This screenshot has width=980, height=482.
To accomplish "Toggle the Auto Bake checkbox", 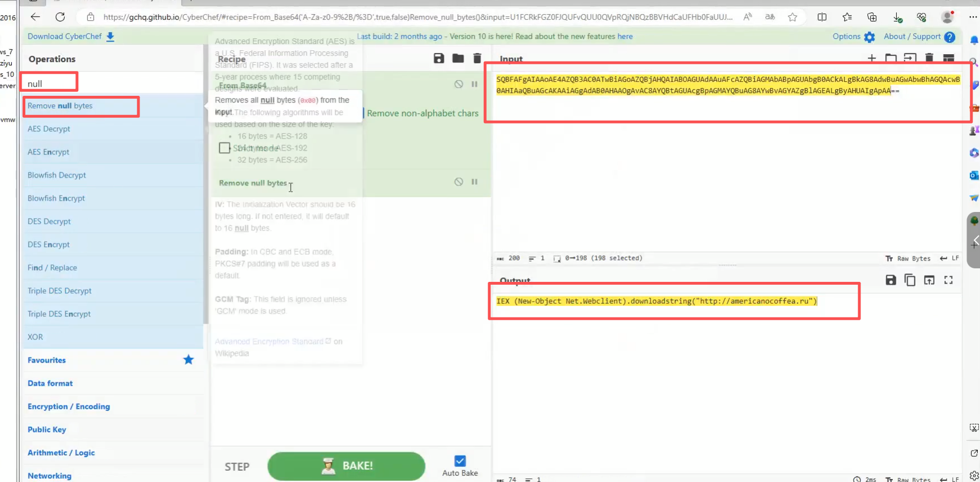I will [460, 461].
